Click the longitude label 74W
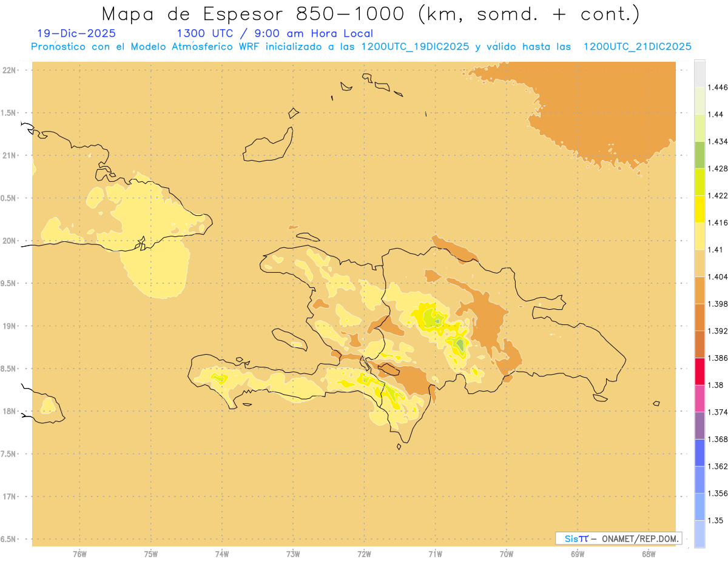 click(222, 554)
